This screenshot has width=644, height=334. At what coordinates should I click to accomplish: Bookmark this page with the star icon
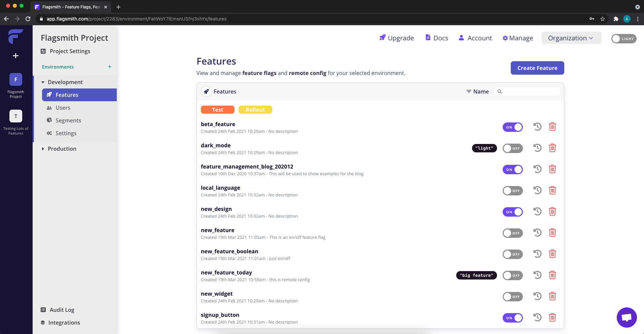603,19
